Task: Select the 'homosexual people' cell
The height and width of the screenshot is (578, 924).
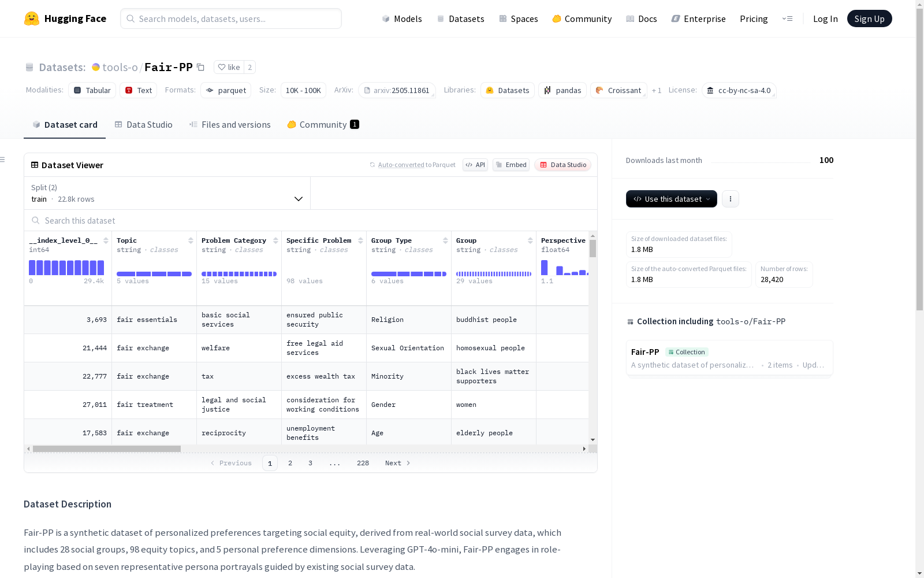Action: click(494, 348)
